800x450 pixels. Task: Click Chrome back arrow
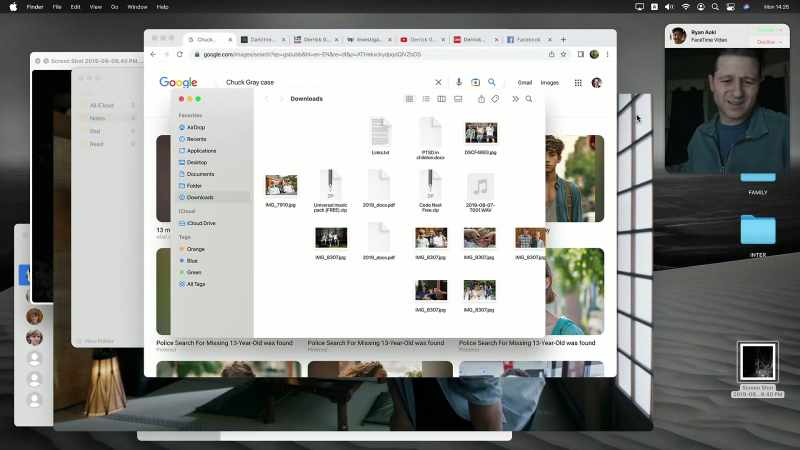[x=153, y=54]
